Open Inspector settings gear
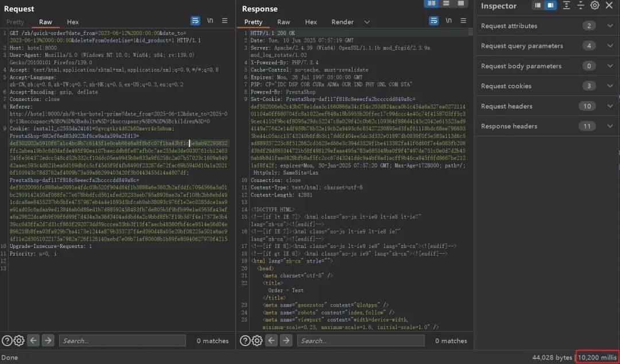Viewport: 620px width, 364px height. click(x=595, y=6)
